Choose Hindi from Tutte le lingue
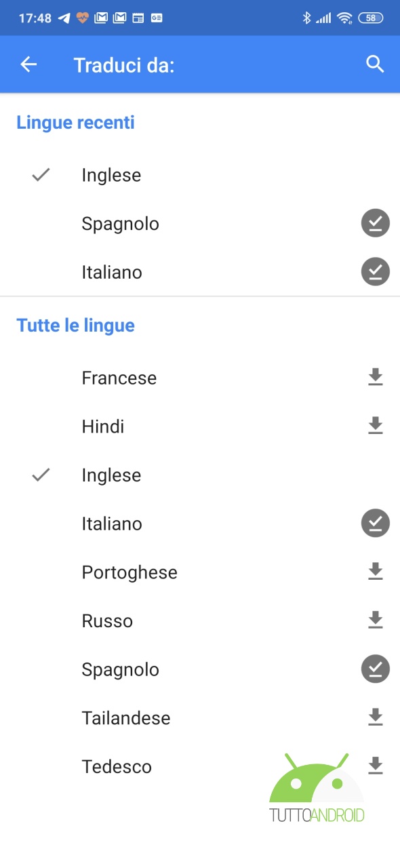 (x=200, y=427)
